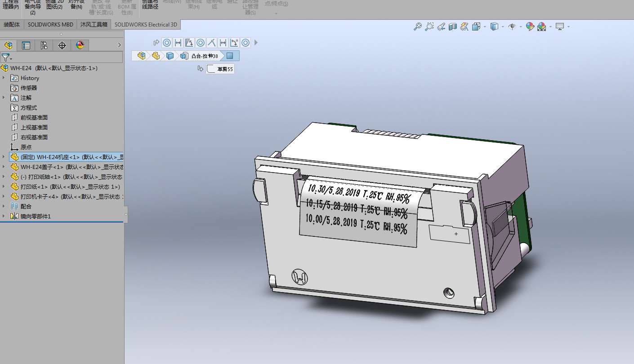This screenshot has height=364, width=634.
Task: Show more context toolbar mates with arrow
Action: [256, 43]
